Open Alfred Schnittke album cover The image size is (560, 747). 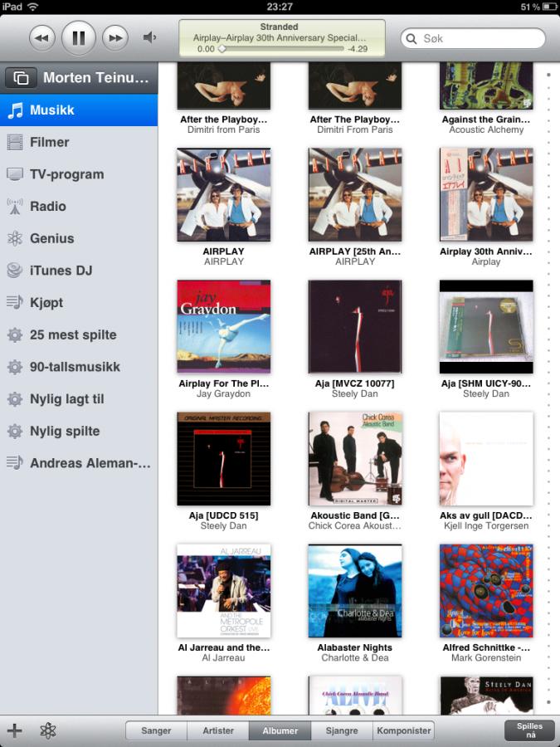click(486, 591)
